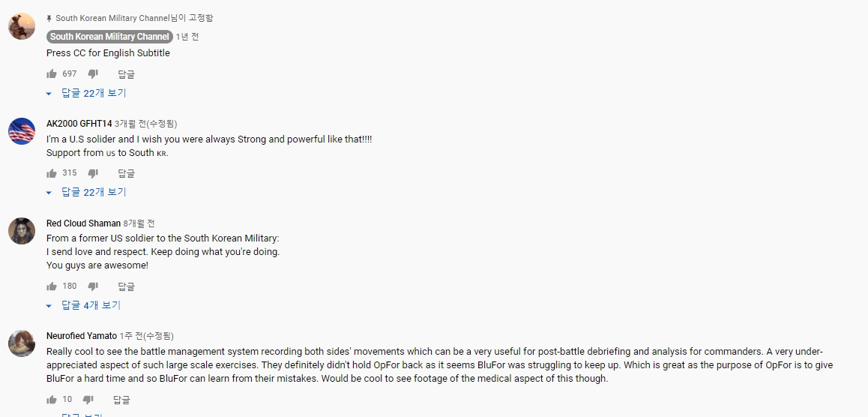Dislike Red Cloud Shaman's comment
This screenshot has height=417, width=868.
[x=93, y=286]
